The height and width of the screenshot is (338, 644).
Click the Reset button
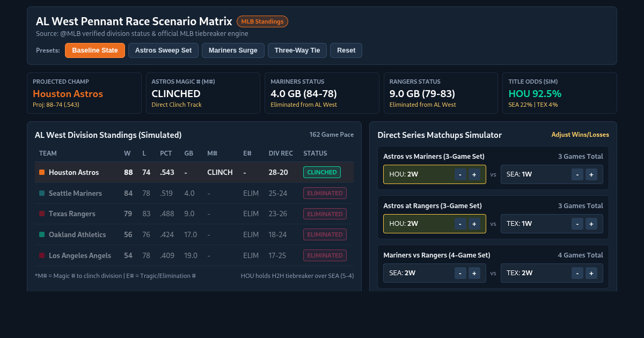click(x=346, y=50)
